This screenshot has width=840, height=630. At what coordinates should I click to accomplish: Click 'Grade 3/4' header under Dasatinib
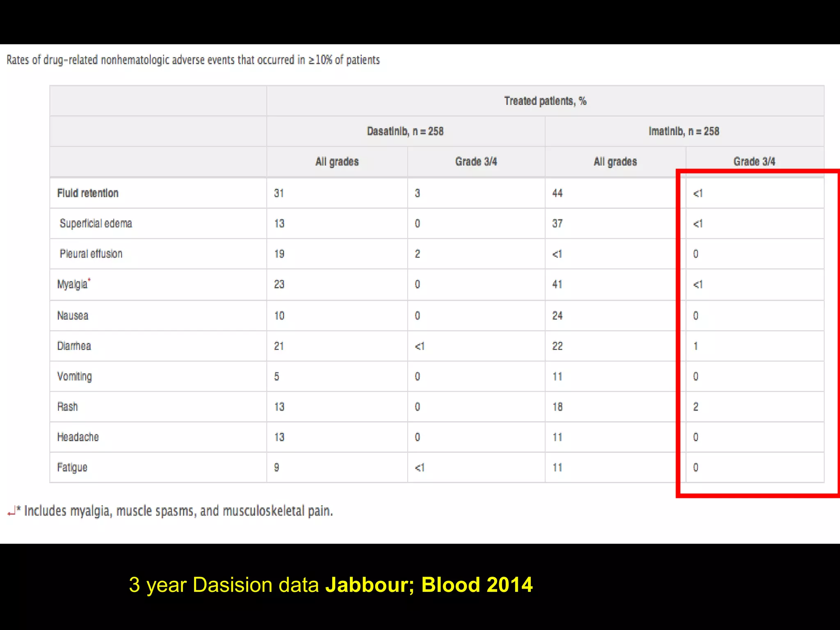[476, 162]
